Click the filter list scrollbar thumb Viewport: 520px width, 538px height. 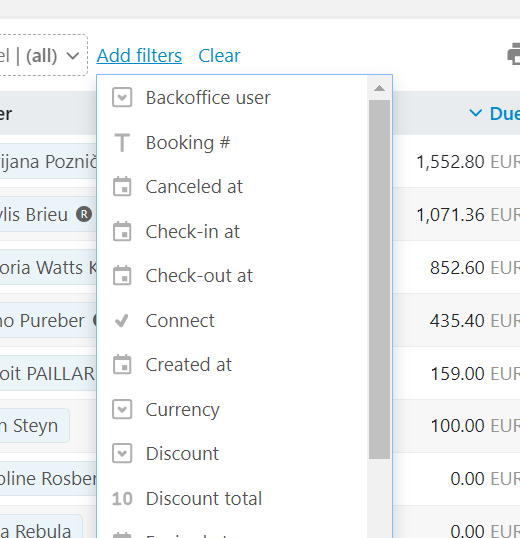pyautogui.click(x=379, y=279)
